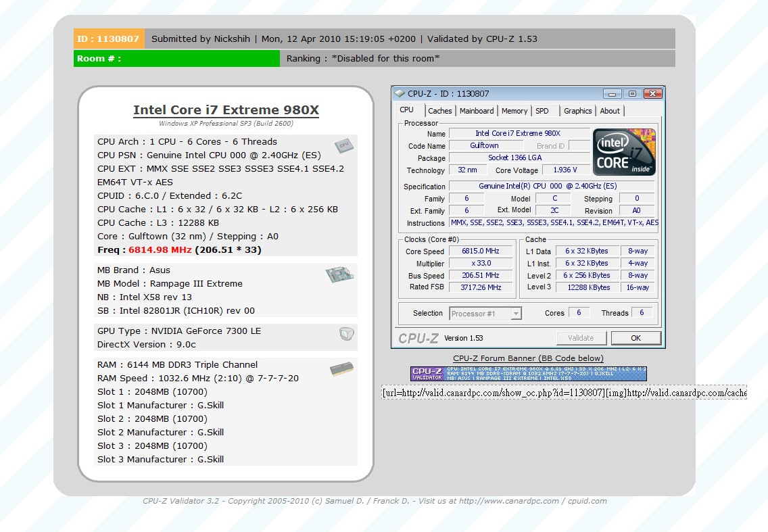Click the BB code URL text field

tap(564, 393)
